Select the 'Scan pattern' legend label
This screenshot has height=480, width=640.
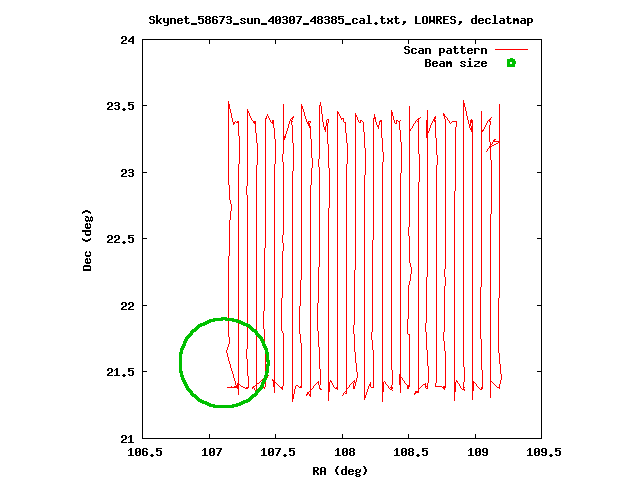[x=445, y=50]
